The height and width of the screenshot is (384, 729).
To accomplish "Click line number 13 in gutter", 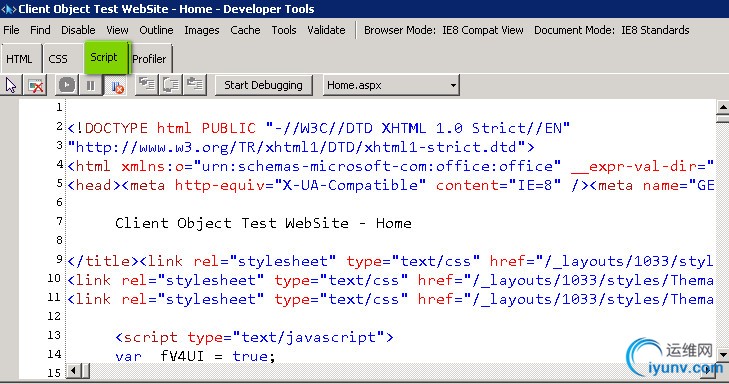I will click(x=54, y=335).
